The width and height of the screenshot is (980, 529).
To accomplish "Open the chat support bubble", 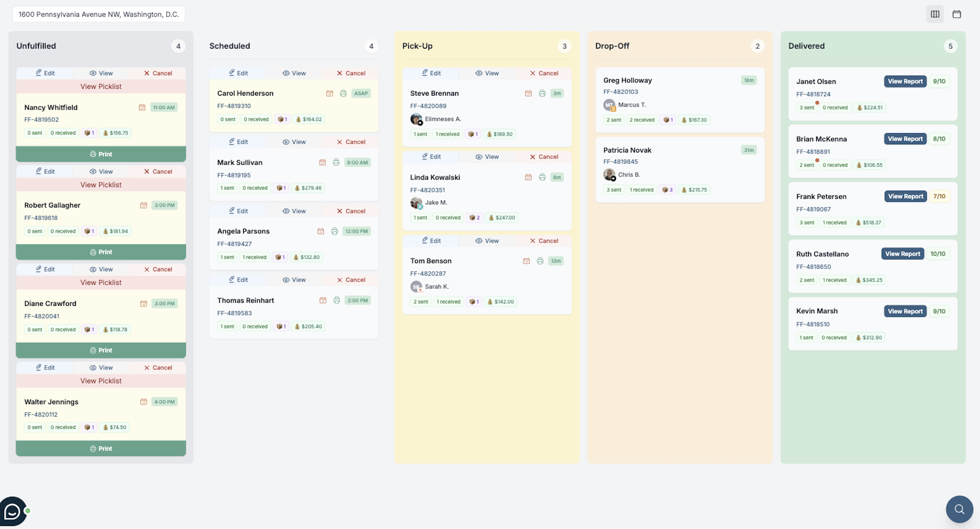I will point(13,511).
